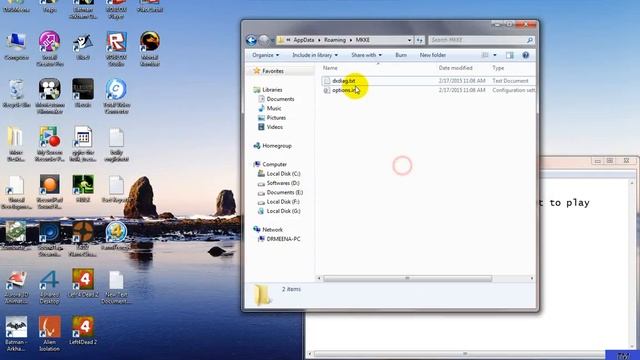Select Libraries in navigation pane
This screenshot has height=360, width=640.
click(x=272, y=90)
